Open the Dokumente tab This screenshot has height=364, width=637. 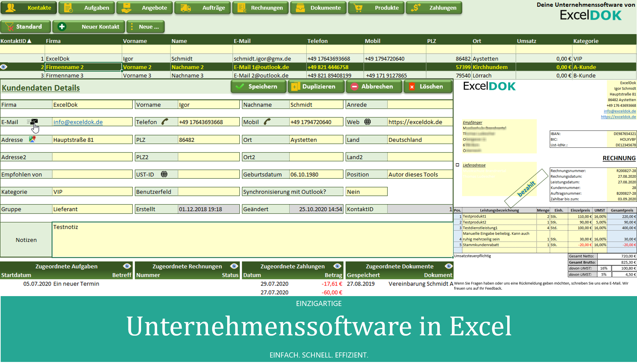pos(318,8)
